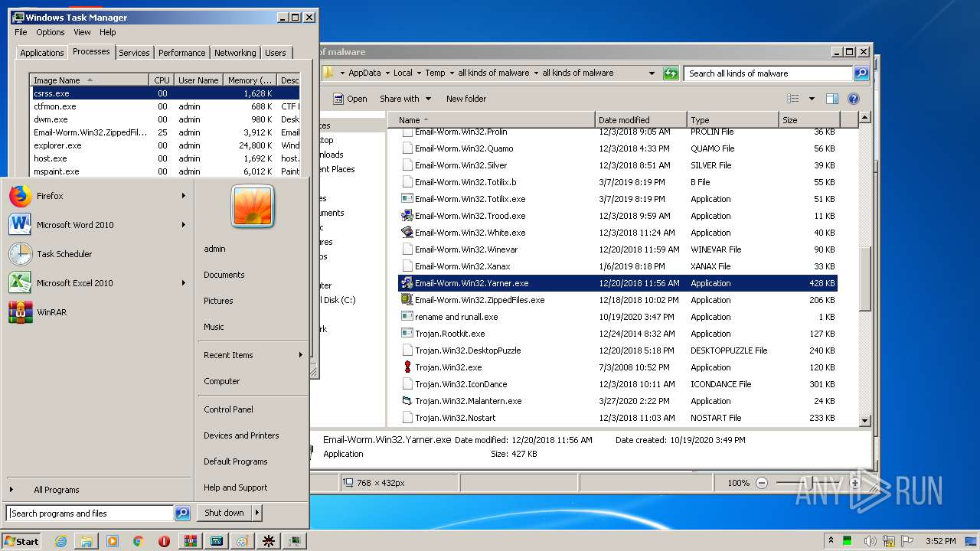Image resolution: width=980 pixels, height=551 pixels.
Task: Expand Microsoft Excel 2010 jump list arrow
Action: 184,283
